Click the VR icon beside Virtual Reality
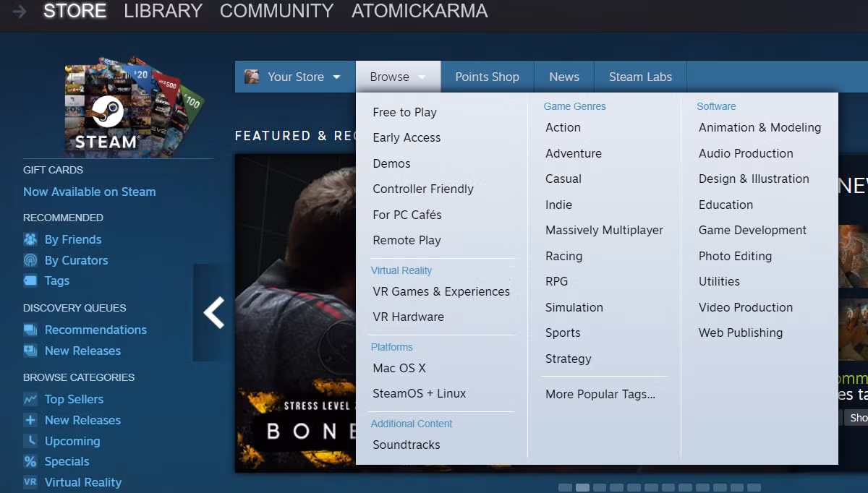The width and height of the screenshot is (868, 493). click(x=30, y=482)
